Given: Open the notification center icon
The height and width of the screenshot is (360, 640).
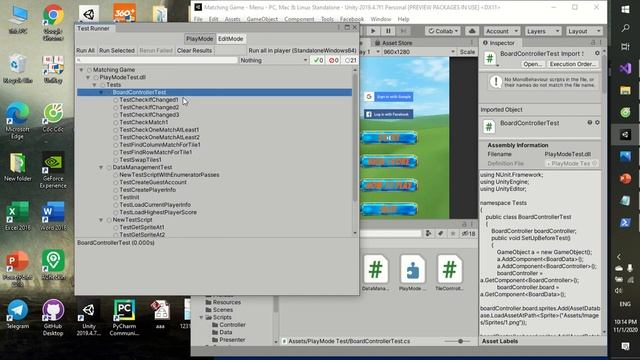Looking at the screenshot, I should click(625, 346).
